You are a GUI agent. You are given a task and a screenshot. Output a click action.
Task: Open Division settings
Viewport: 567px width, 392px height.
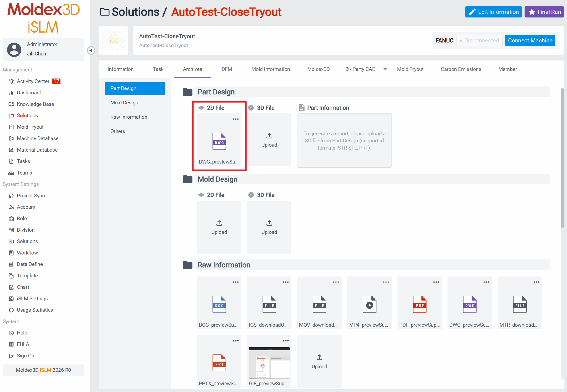coord(25,230)
